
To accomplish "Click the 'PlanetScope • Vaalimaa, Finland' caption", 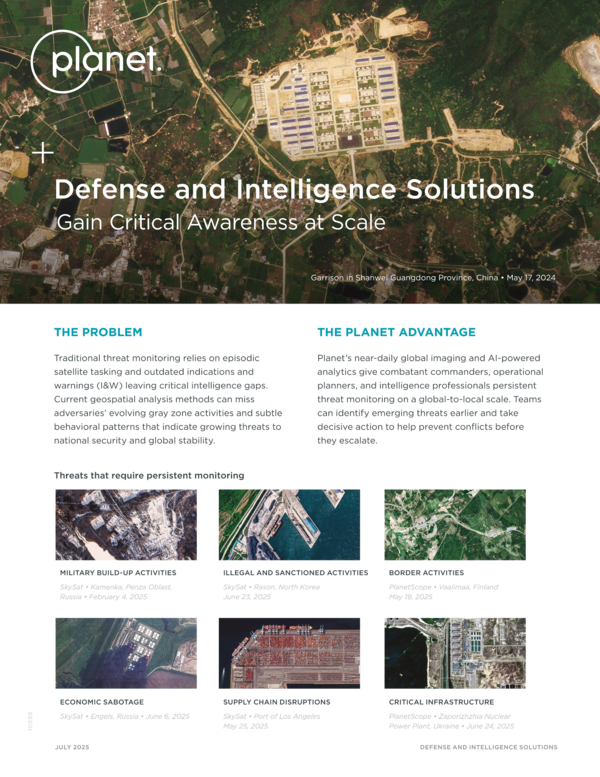I will 443,592.
